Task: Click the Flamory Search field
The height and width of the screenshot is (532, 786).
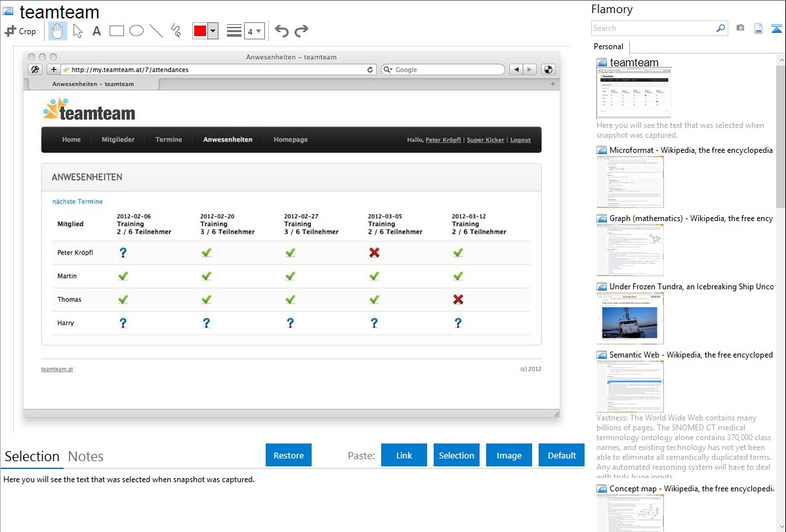Action: pyautogui.click(x=653, y=28)
